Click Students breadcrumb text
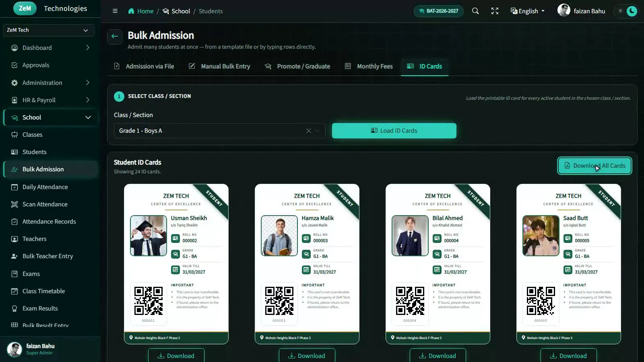This screenshot has width=644, height=362. click(211, 11)
